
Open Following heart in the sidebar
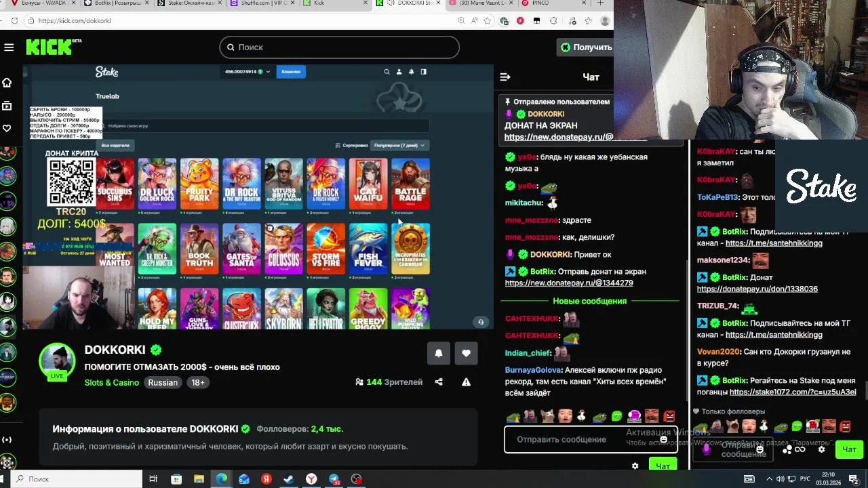coord(7,128)
